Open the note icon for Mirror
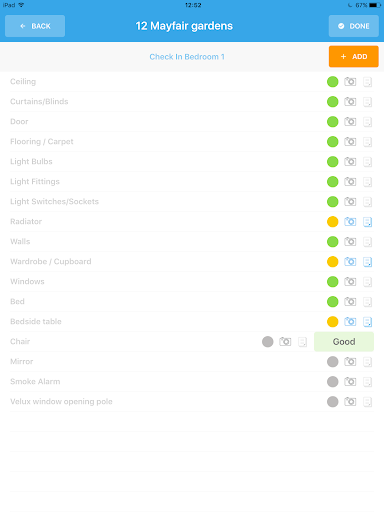The width and height of the screenshot is (384, 512). 367,362
